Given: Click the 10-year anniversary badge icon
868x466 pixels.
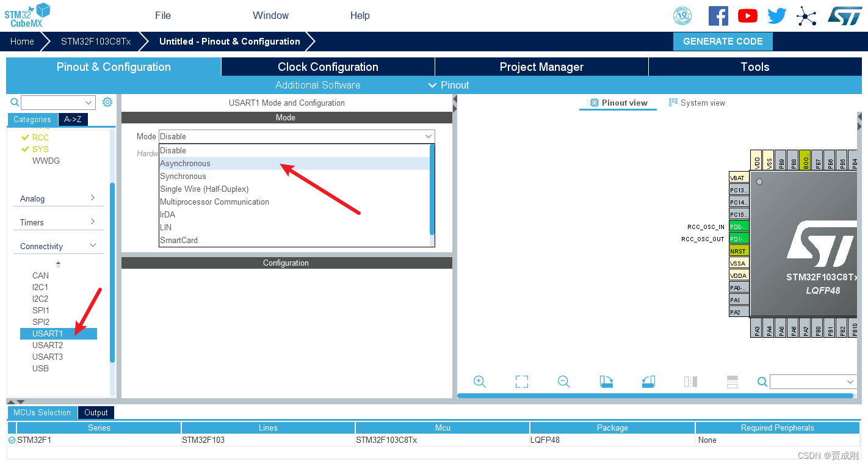Looking at the screenshot, I should (682, 16).
